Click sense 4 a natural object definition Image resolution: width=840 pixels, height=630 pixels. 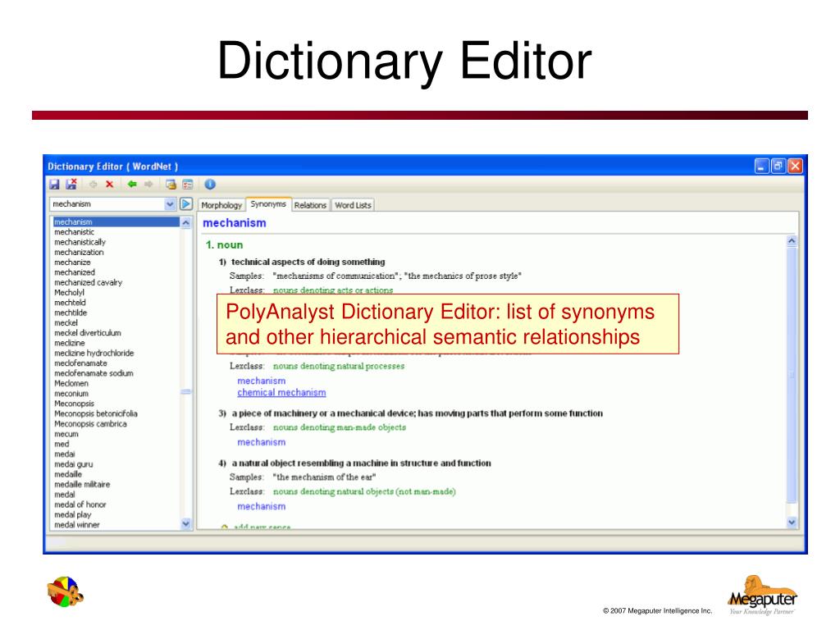[361, 463]
